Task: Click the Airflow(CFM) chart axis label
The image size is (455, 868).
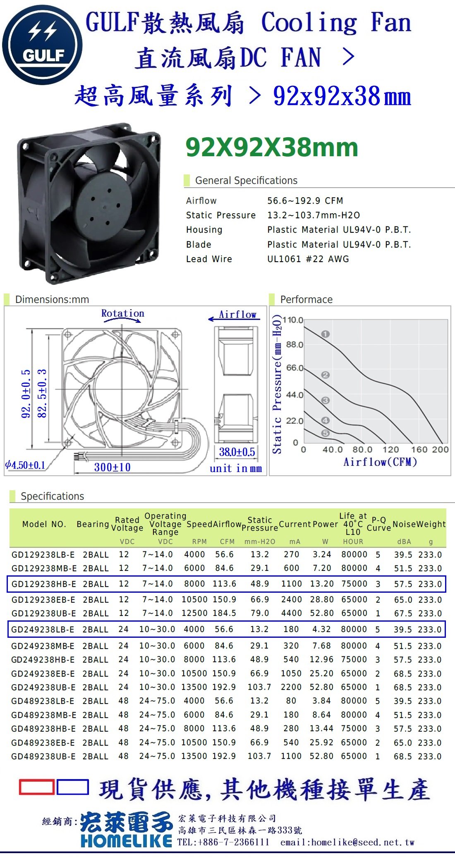Action: 380,462
